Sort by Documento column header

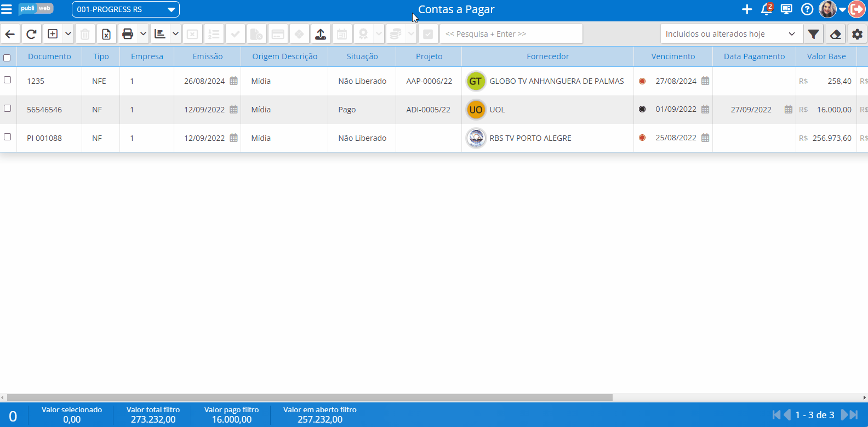[49, 56]
